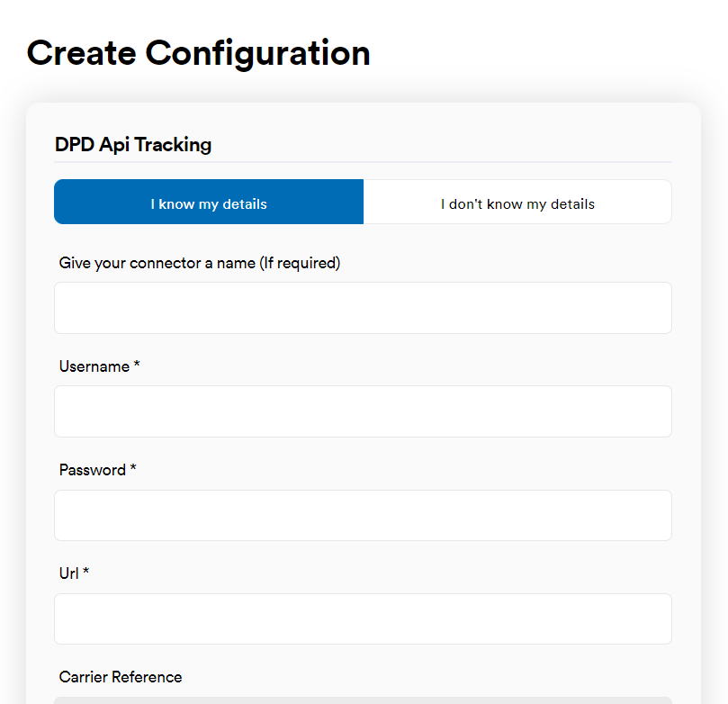
Task: Click the DPD Api Tracking section heading
Action: 132,145
